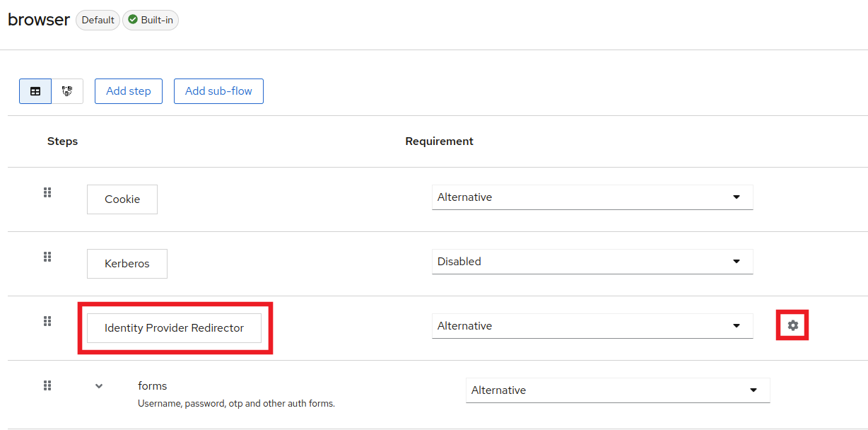This screenshot has width=868, height=430.
Task: Select Identity Provider Redirector step box
Action: tap(174, 328)
